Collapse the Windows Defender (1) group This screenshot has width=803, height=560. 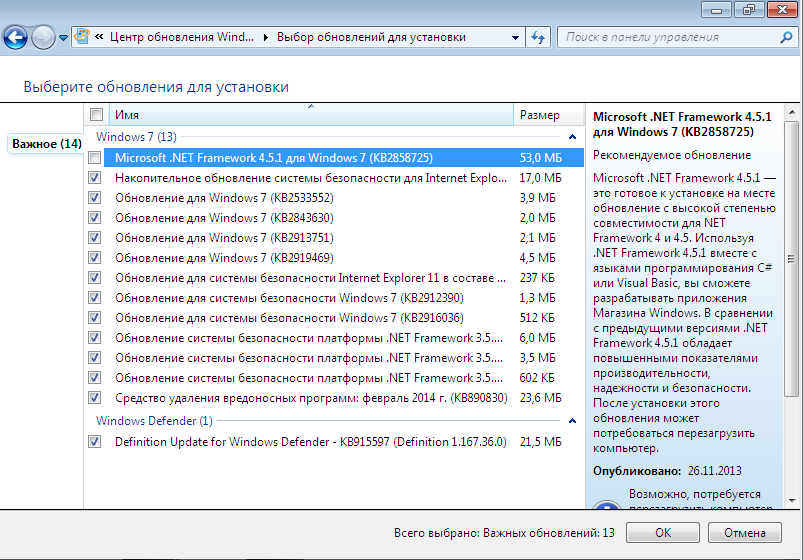(x=572, y=421)
